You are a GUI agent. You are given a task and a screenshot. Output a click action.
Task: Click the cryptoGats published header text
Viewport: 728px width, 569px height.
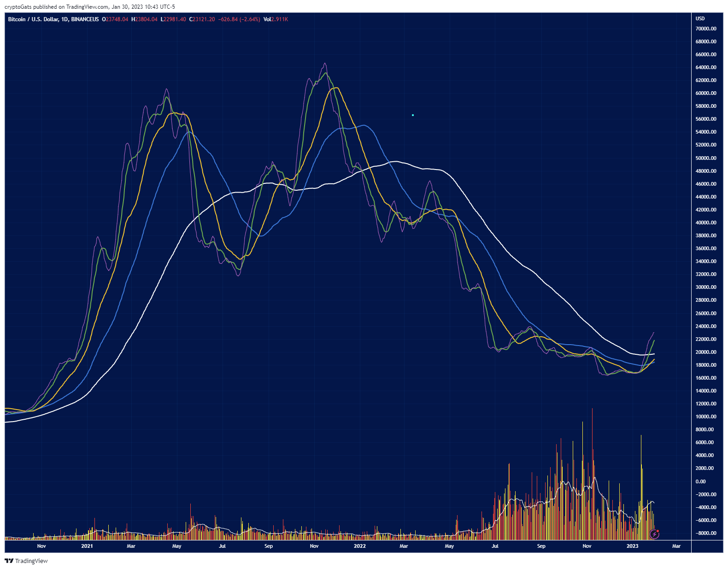click(90, 7)
